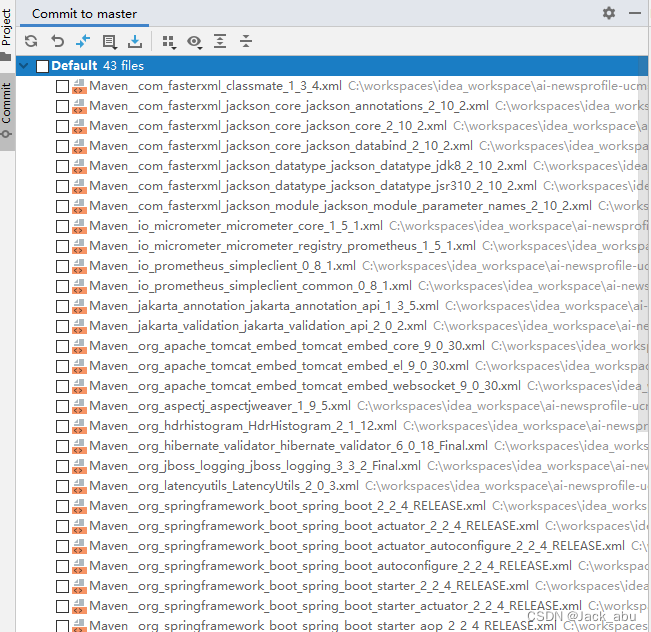Select spring_boot_starter_actuator_2_2_4_RELEASE.xml

[x=335, y=606]
